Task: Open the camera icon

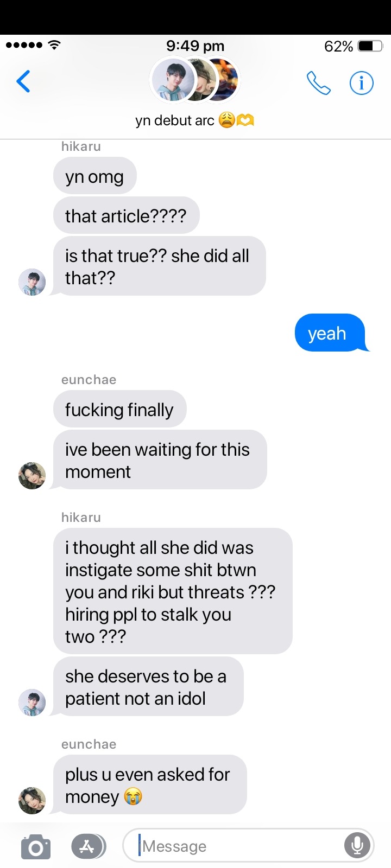Action: coord(36,847)
